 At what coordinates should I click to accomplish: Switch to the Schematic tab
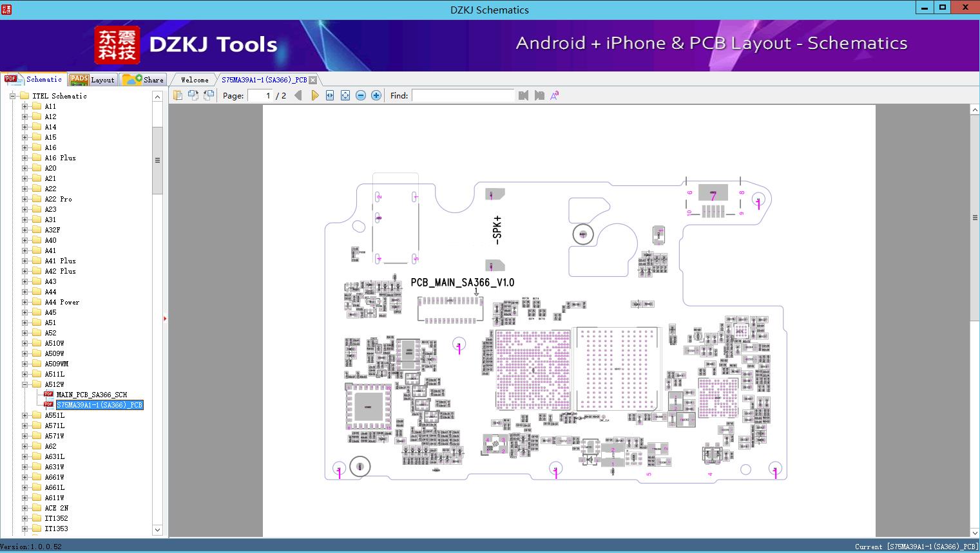pyautogui.click(x=34, y=79)
